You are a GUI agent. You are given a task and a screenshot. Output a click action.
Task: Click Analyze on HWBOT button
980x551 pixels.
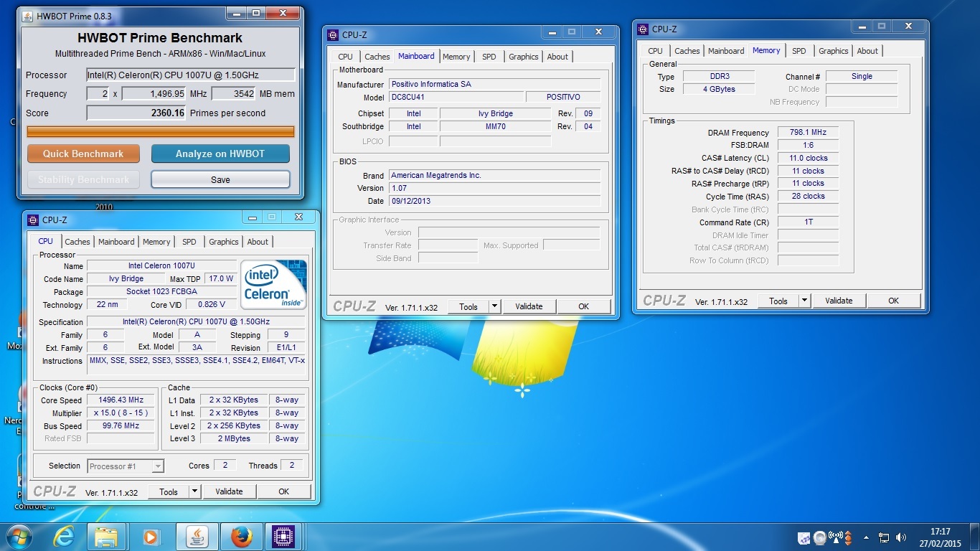[x=220, y=154]
